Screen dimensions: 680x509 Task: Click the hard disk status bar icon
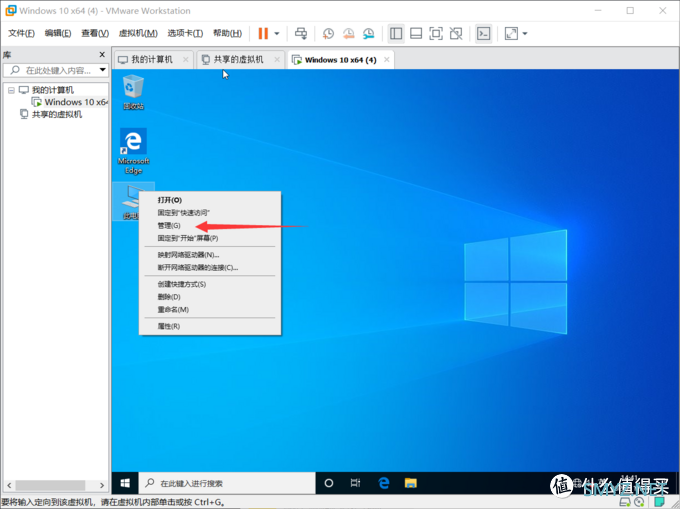pyautogui.click(x=625, y=502)
